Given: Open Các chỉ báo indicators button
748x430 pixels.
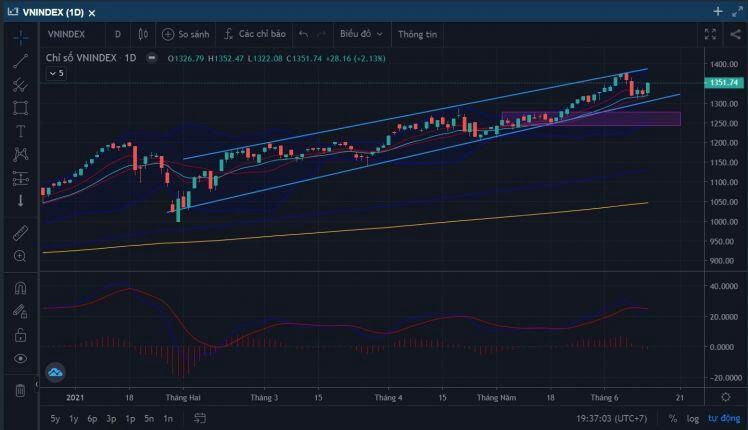Looking at the screenshot, I should 255,34.
